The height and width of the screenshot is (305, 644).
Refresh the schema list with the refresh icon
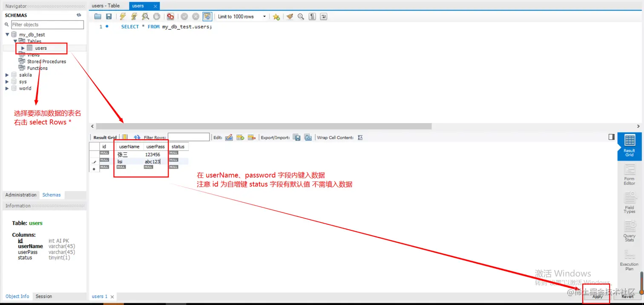tap(78, 14)
